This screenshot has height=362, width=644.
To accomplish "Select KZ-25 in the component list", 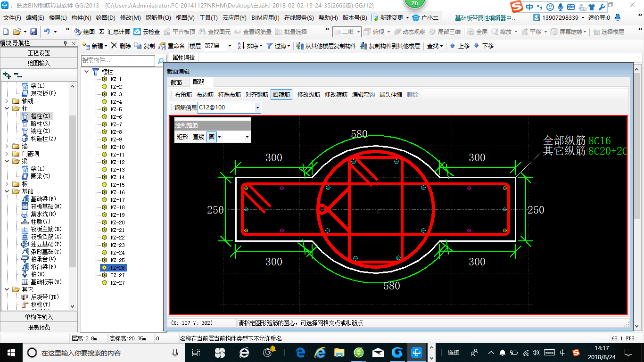I will coord(117,260).
